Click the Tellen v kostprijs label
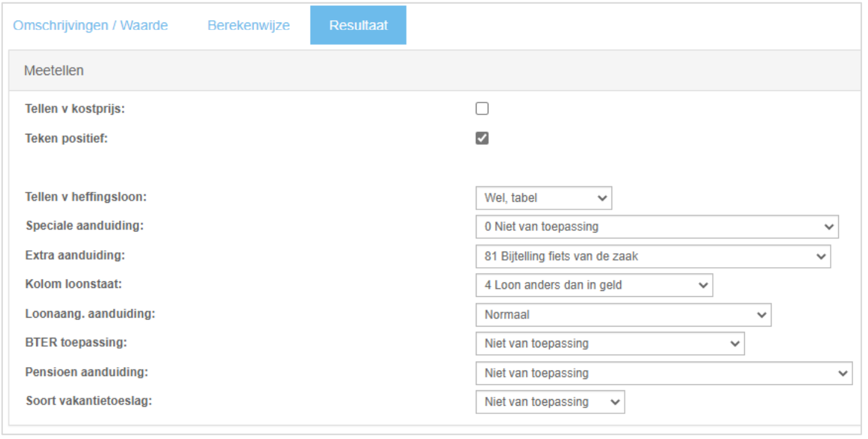The image size is (868, 439). point(76,109)
